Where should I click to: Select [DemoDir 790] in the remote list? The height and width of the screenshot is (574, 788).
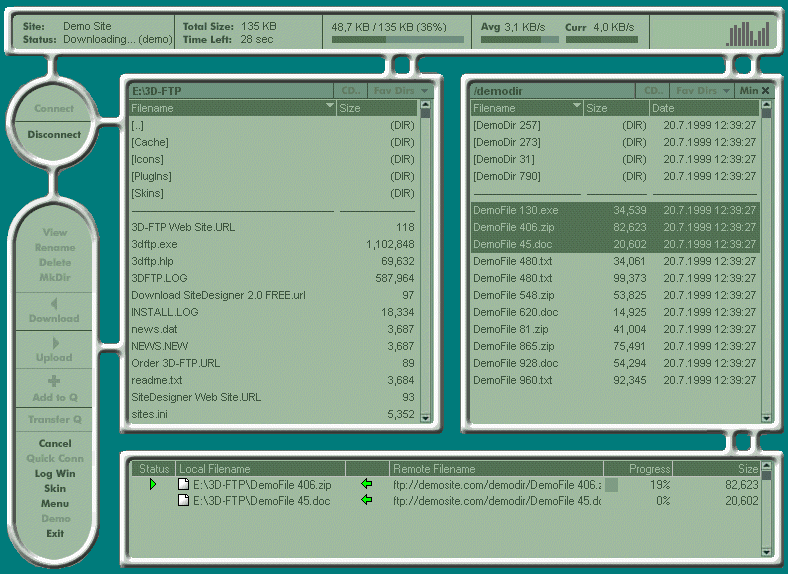point(615,176)
